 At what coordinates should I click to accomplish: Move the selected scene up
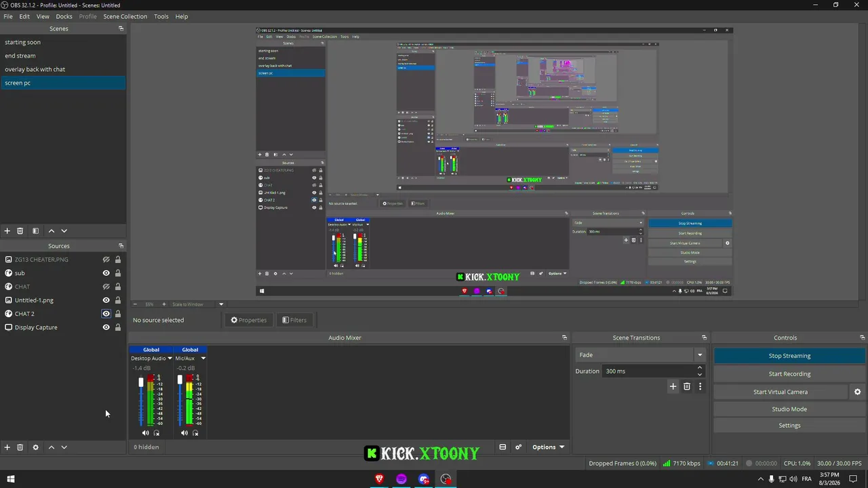(x=51, y=231)
